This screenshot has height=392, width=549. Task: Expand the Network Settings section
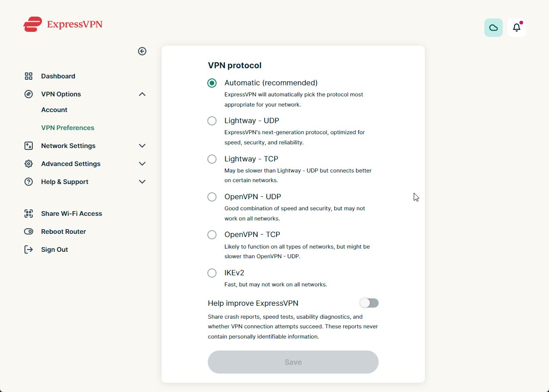(142, 146)
